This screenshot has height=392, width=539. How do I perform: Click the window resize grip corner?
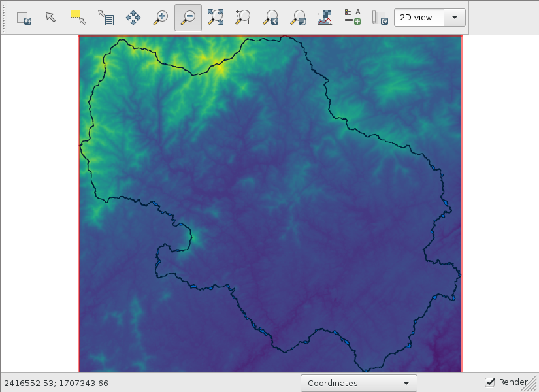pos(532,386)
